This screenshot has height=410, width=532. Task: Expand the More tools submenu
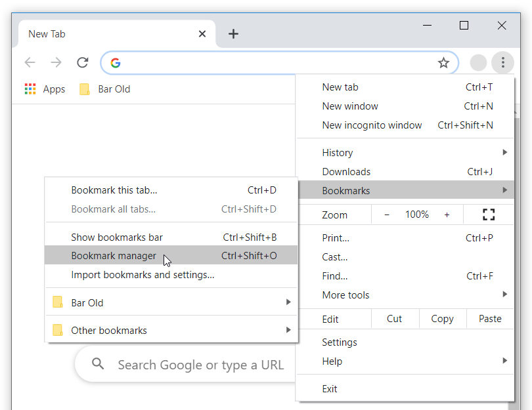(404, 295)
